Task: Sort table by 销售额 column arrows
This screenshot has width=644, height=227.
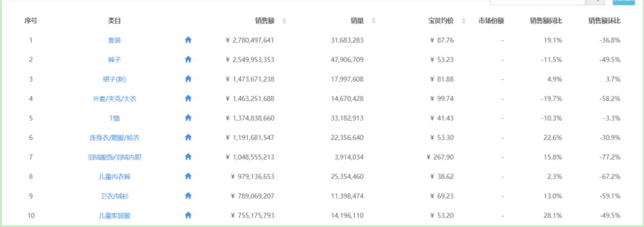Action: [284, 21]
